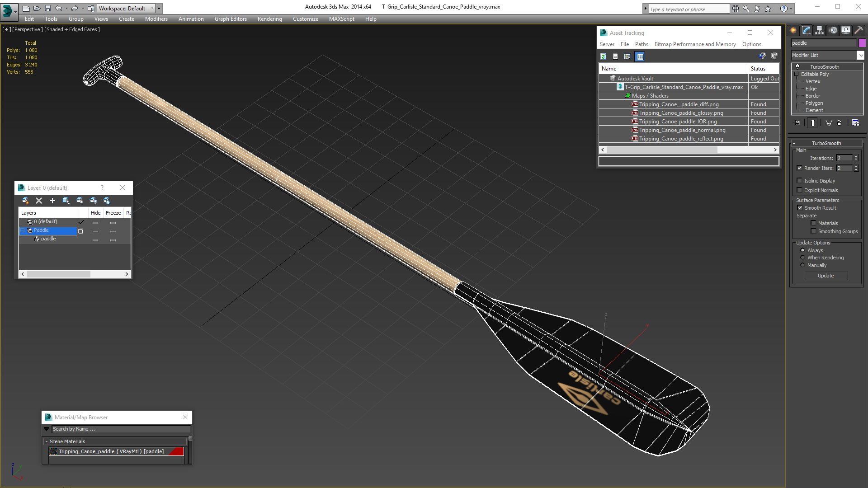Collapse the Paddle layer in Layer dialog
Image resolution: width=868 pixels, height=488 pixels.
click(23, 230)
